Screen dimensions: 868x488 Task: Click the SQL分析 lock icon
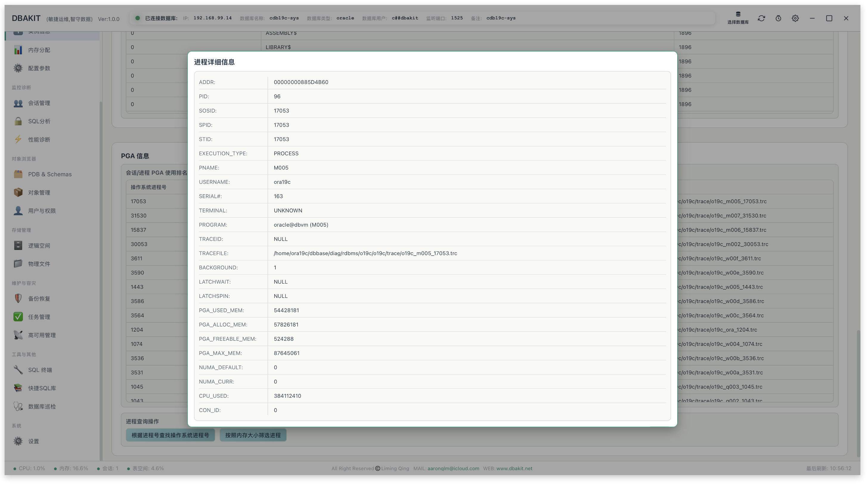pyautogui.click(x=18, y=121)
